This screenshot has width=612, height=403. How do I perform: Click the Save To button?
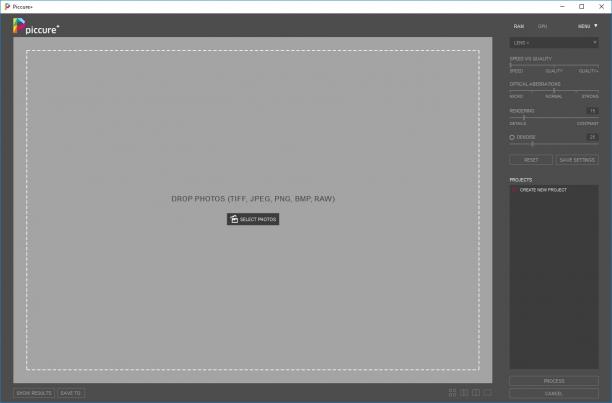[x=71, y=393]
